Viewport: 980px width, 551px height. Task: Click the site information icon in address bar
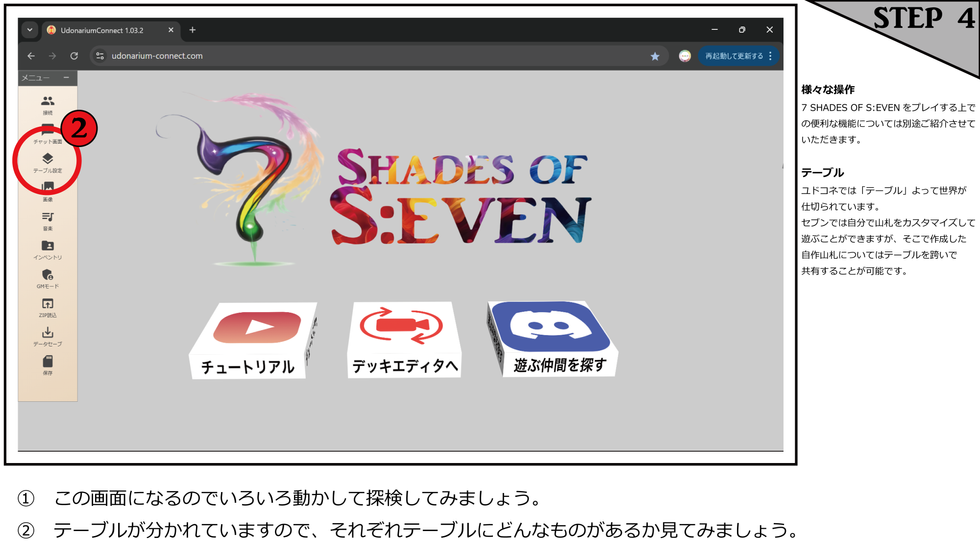pos(99,56)
